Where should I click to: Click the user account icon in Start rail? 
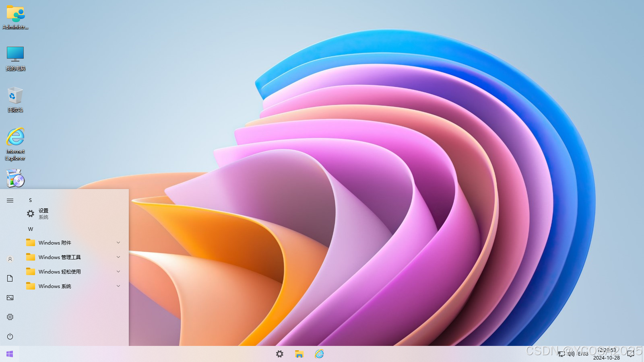tap(10, 259)
